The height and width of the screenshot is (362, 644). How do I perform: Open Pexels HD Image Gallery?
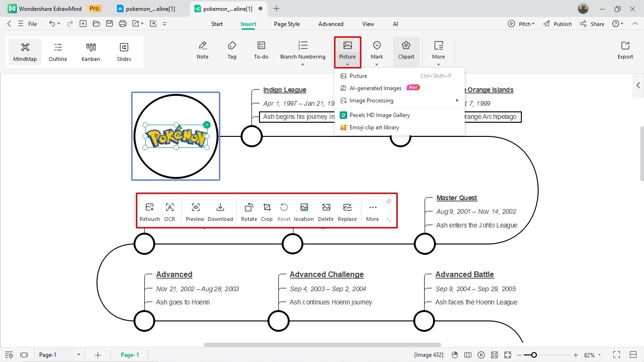400,115
